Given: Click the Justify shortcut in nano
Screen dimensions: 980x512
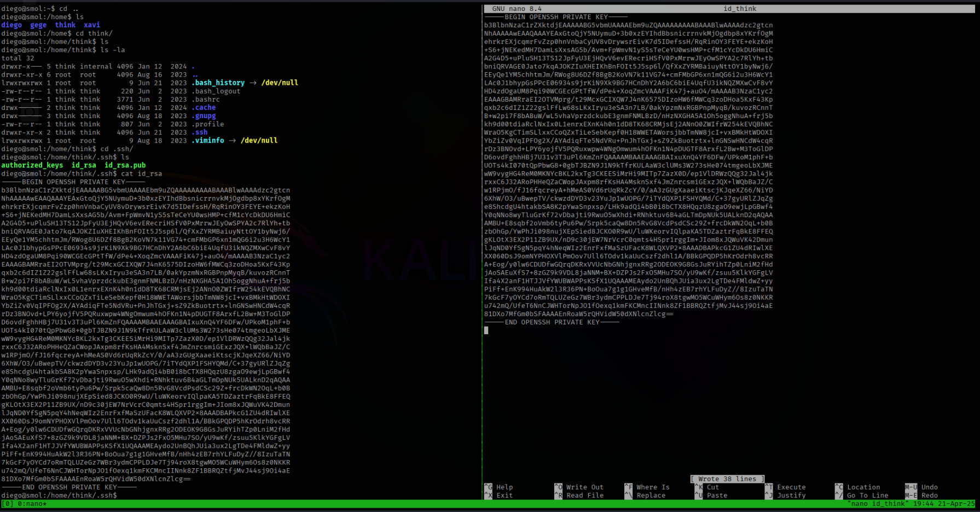Looking at the screenshot, I should [x=785, y=496].
